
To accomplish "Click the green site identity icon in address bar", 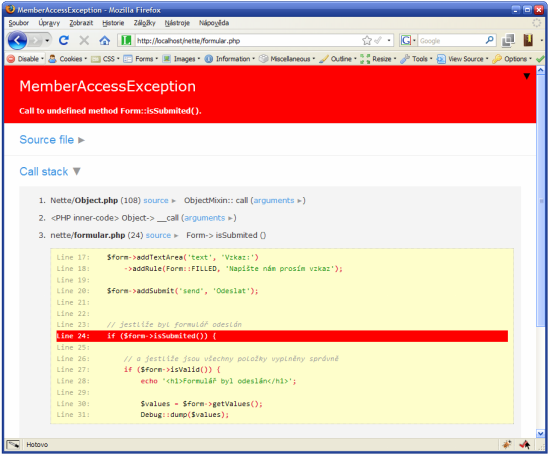I will click(x=126, y=41).
